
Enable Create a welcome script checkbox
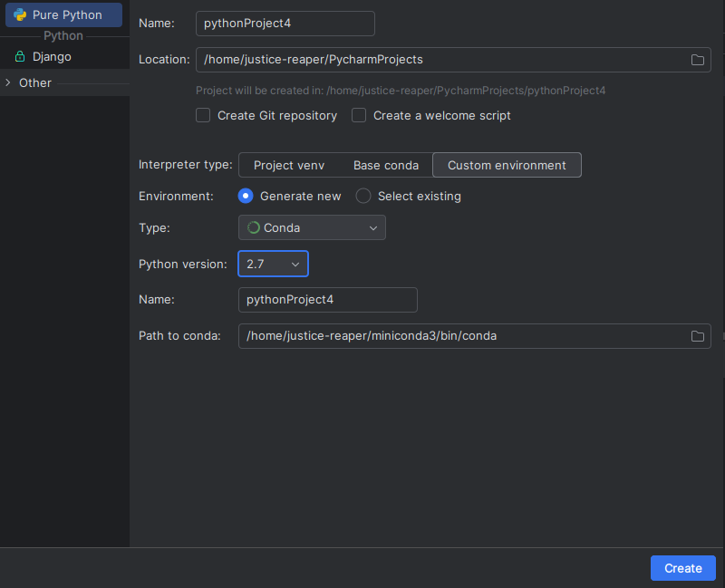click(x=359, y=115)
